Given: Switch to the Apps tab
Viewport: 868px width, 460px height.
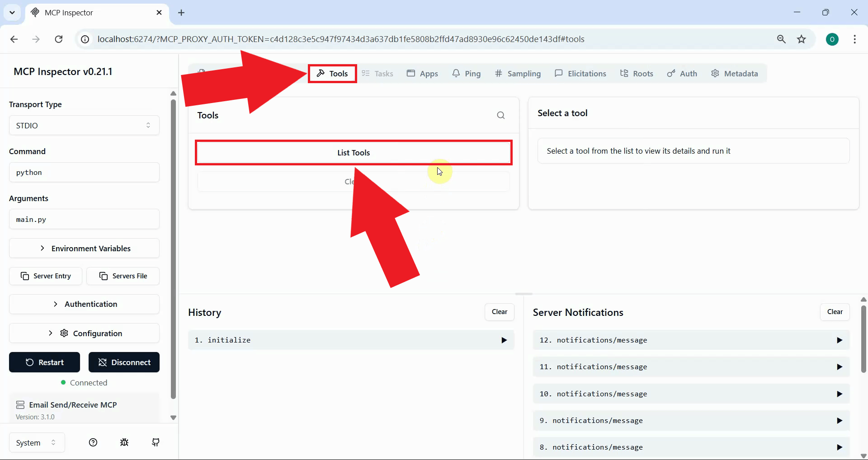Looking at the screenshot, I should point(422,73).
